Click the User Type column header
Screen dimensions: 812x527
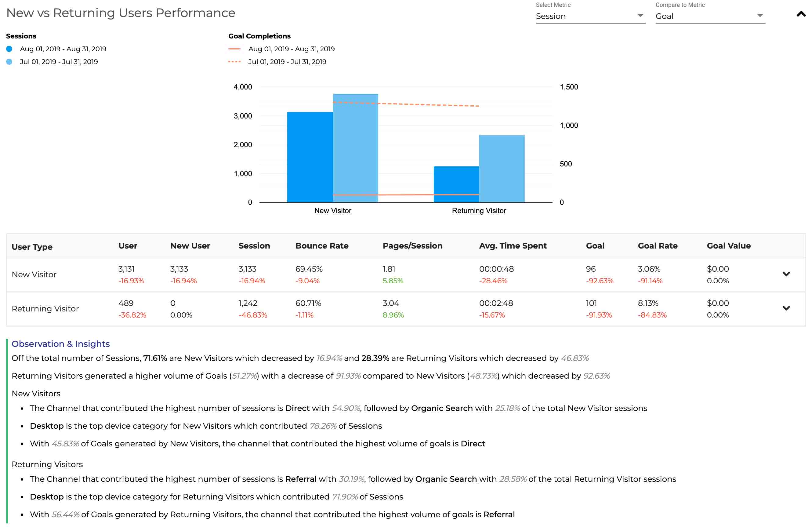32,247
